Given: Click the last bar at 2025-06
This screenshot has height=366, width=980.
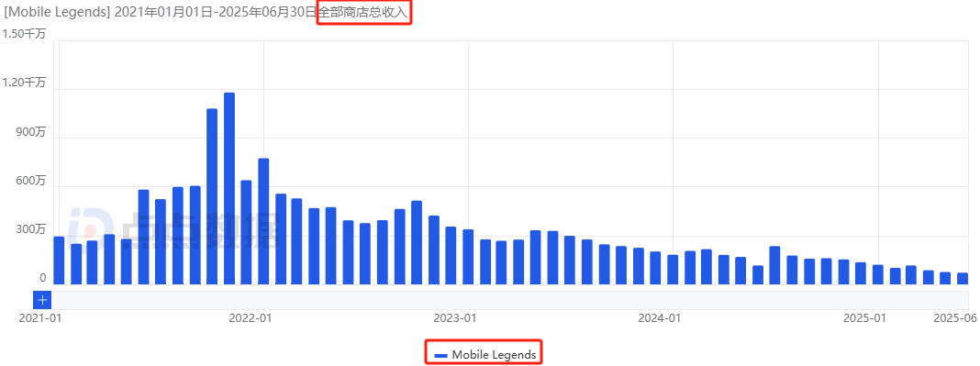Looking at the screenshot, I should (x=963, y=279).
